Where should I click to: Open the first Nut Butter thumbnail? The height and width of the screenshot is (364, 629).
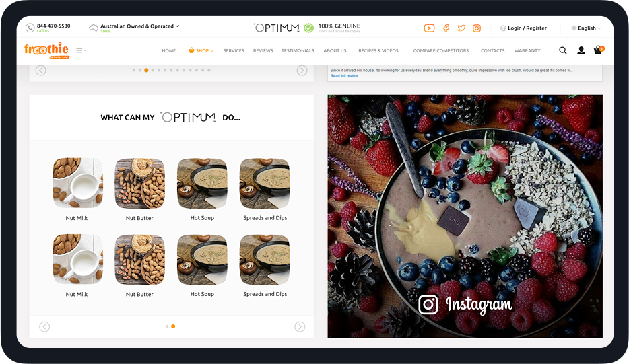(x=139, y=184)
